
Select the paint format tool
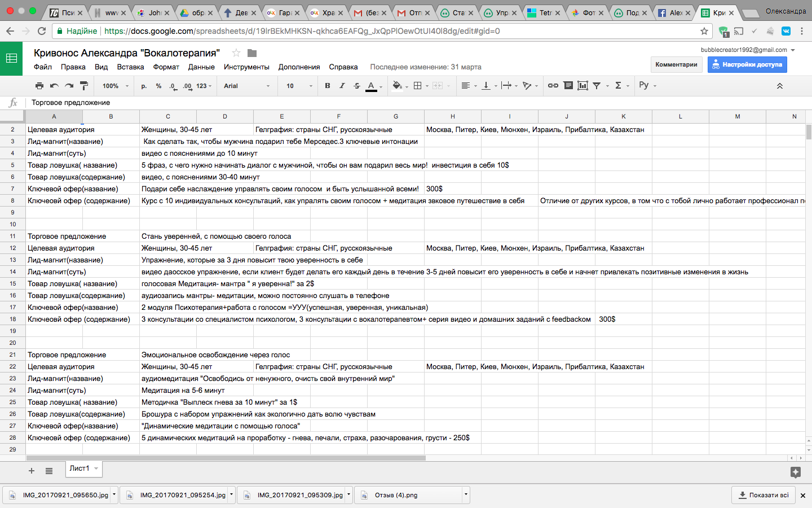[x=84, y=86]
